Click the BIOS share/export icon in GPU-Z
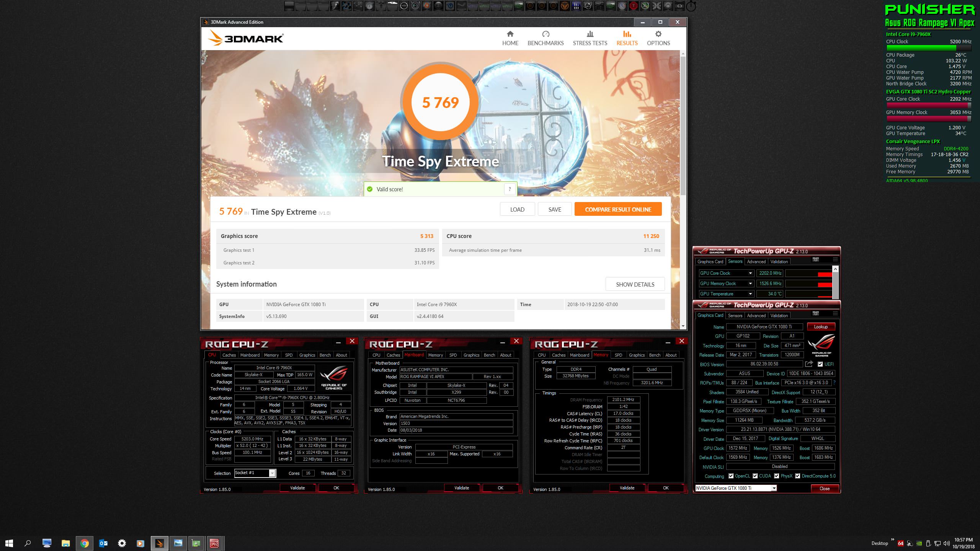 tap(808, 364)
